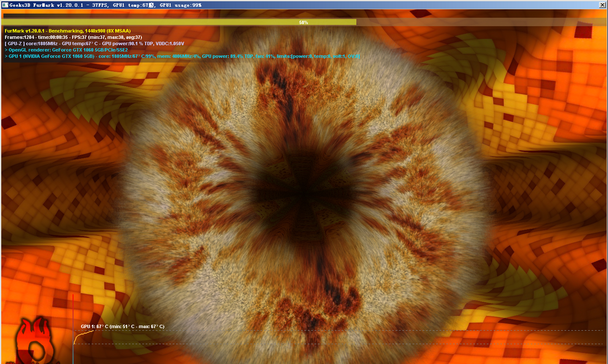Click the furry donut in the render view
This screenshot has height=364, width=608.
coord(305,194)
